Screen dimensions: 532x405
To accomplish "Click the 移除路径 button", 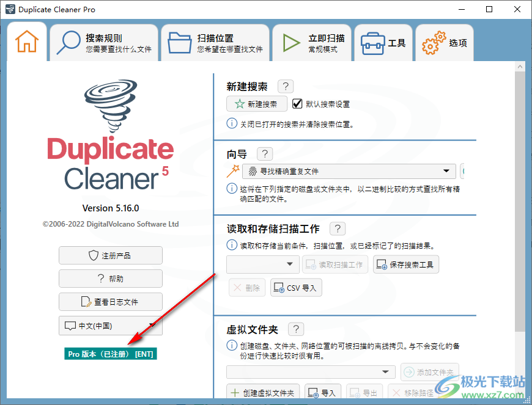I will 413,392.
